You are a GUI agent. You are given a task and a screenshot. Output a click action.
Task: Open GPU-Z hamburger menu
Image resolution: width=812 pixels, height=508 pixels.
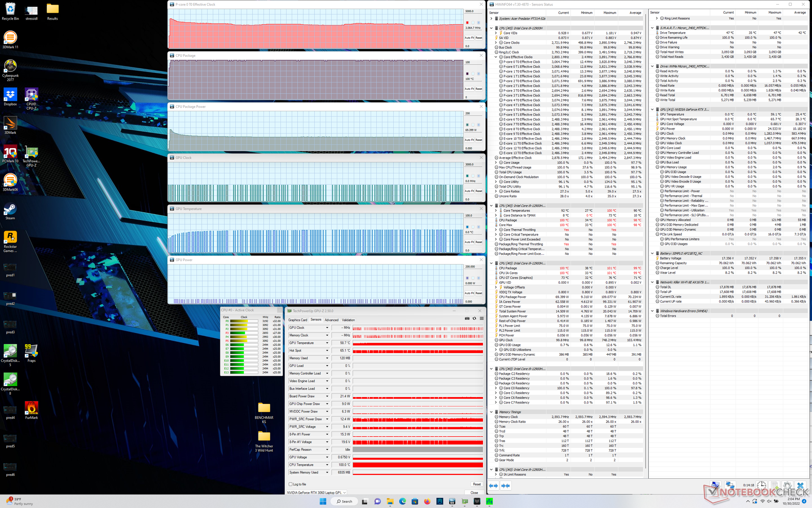482,318
